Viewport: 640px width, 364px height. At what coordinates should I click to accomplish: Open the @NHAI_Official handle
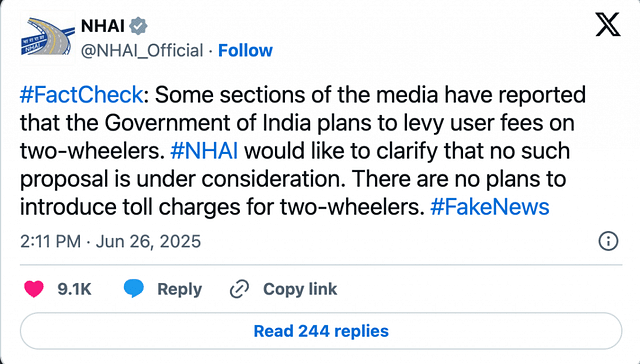point(142,51)
